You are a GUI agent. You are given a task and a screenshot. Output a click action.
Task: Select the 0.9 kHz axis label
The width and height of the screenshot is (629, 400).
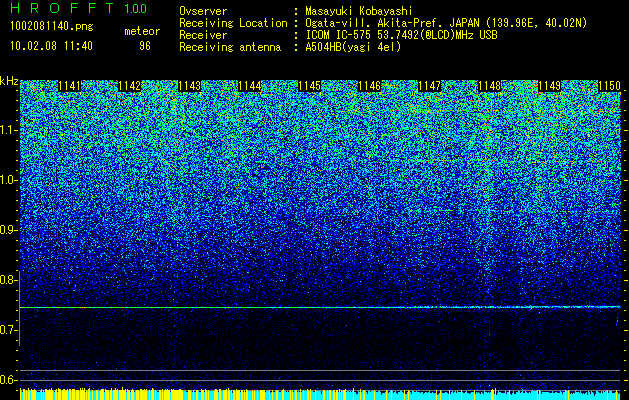pos(7,230)
